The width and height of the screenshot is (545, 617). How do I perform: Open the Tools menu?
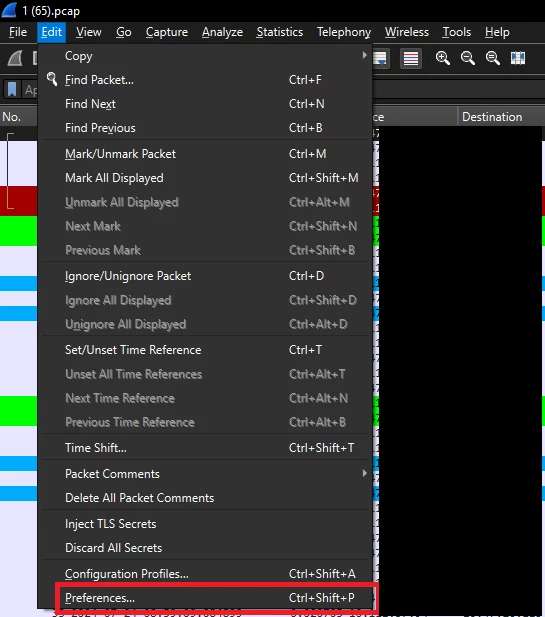click(x=456, y=32)
